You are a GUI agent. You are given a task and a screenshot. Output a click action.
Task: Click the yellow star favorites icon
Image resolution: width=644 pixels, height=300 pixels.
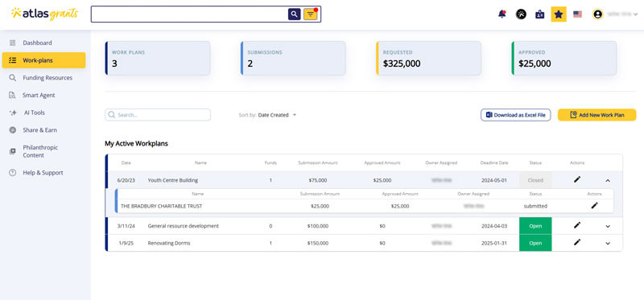click(559, 14)
